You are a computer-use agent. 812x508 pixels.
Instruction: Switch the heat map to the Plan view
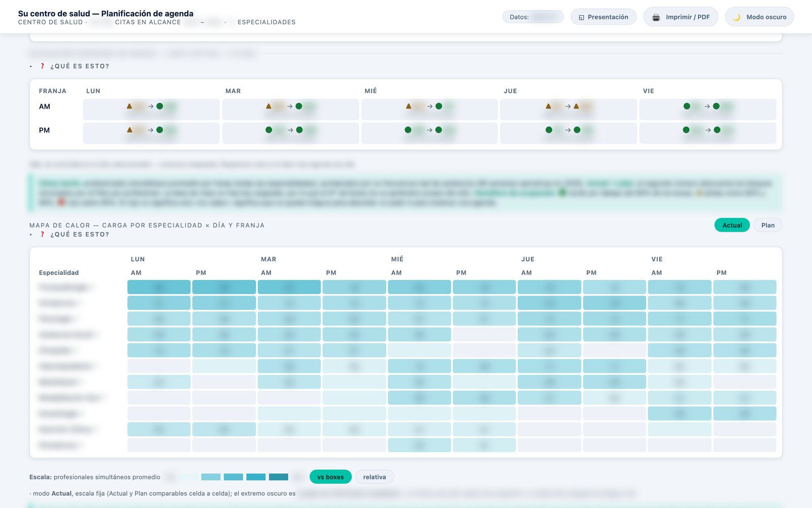click(768, 225)
